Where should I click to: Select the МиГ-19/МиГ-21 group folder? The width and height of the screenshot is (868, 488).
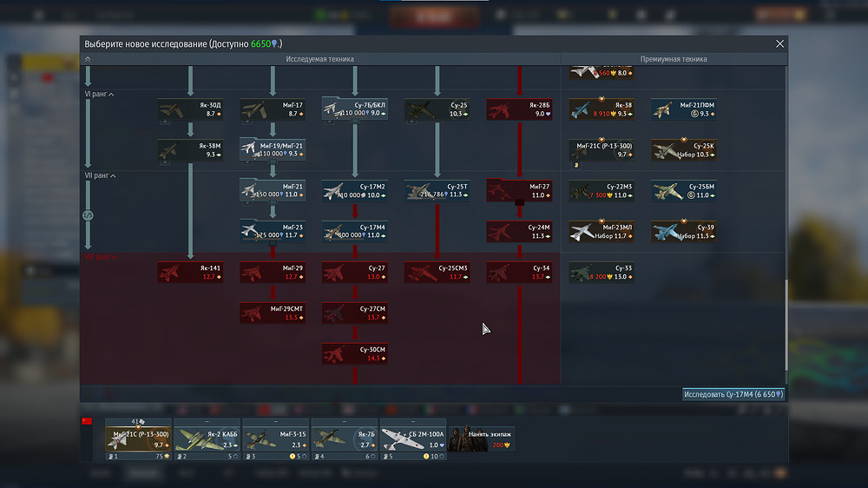[273, 150]
